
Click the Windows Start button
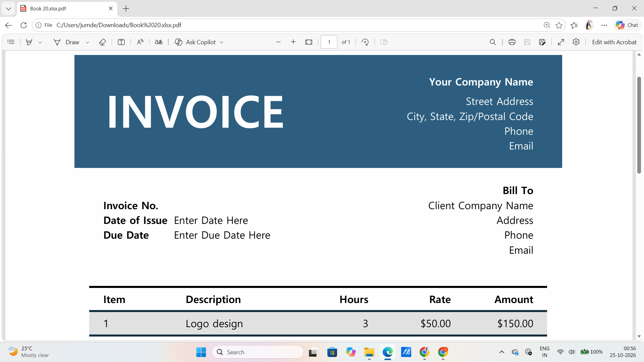(x=201, y=352)
